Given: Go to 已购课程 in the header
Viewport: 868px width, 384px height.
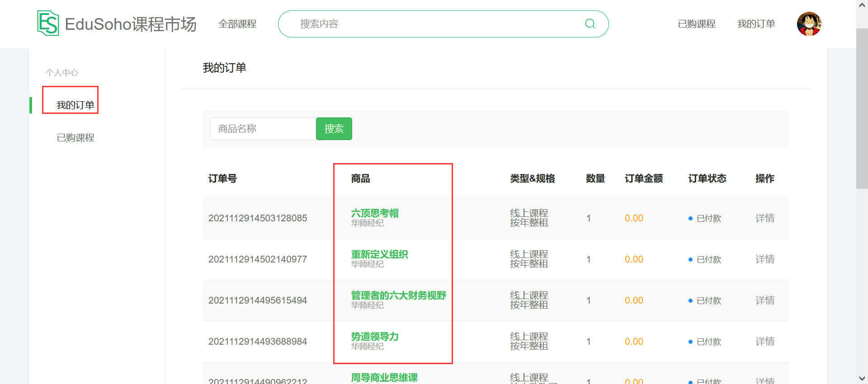Looking at the screenshot, I should [x=697, y=24].
